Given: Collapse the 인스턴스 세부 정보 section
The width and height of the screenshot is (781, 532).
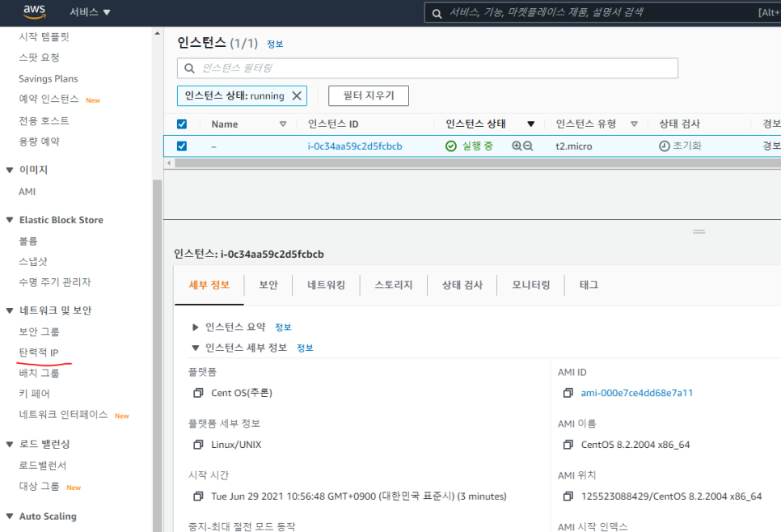Looking at the screenshot, I should (196, 348).
